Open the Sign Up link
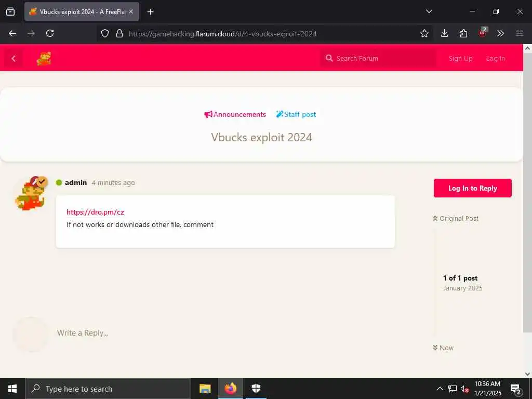Viewport: 532px width, 399px height. [460, 58]
